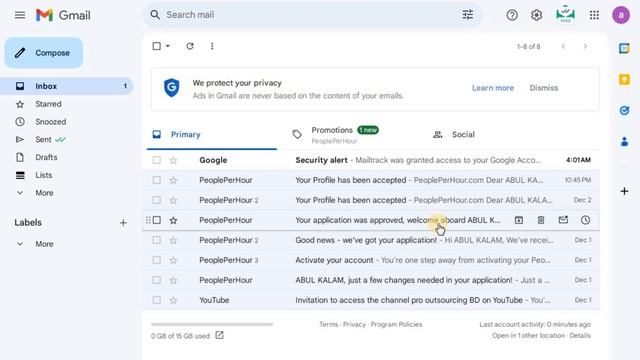Open Google Keep side panel
640x360 pixels.
click(624, 79)
